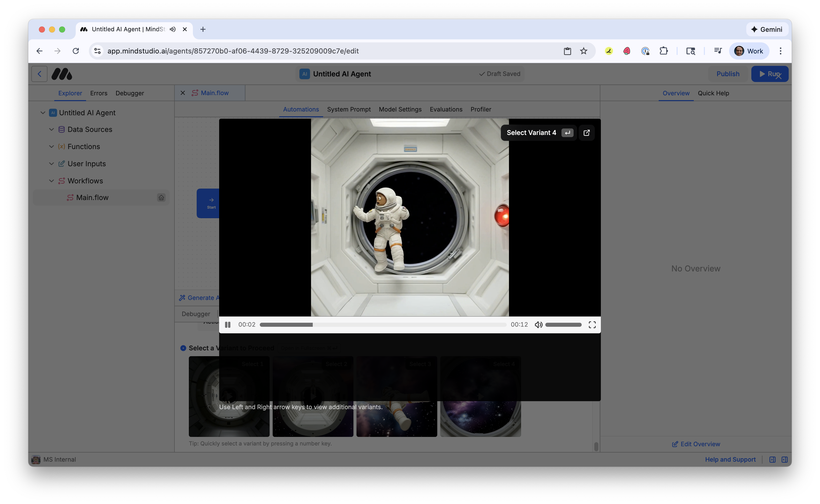The width and height of the screenshot is (820, 504).
Task: Collapse the Untitled AI Agent tree
Action: coord(43,113)
